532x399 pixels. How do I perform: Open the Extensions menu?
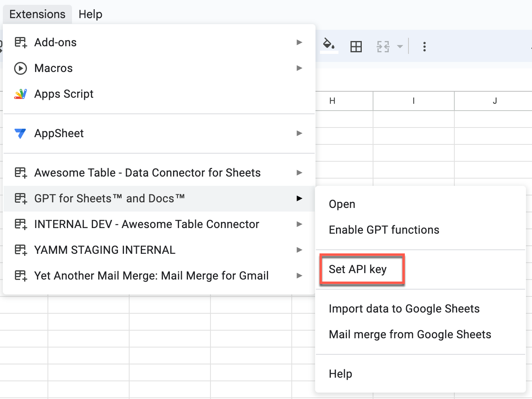(x=37, y=14)
